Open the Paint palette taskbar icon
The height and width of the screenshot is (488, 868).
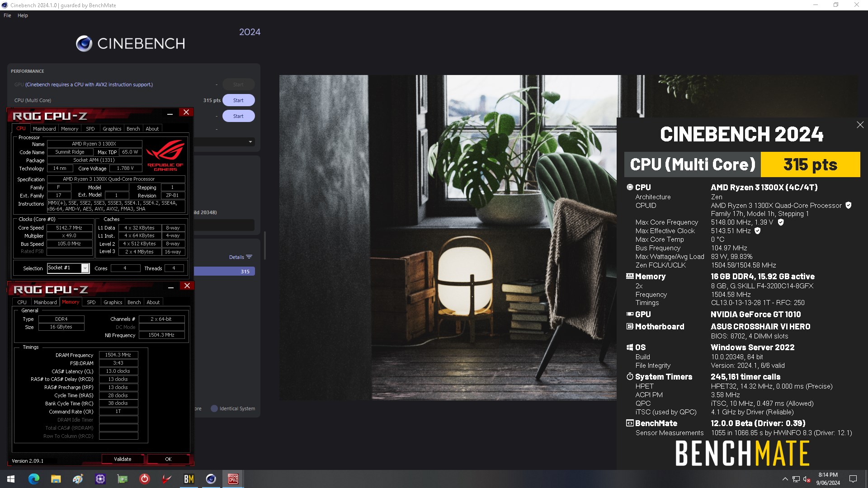tap(78, 479)
